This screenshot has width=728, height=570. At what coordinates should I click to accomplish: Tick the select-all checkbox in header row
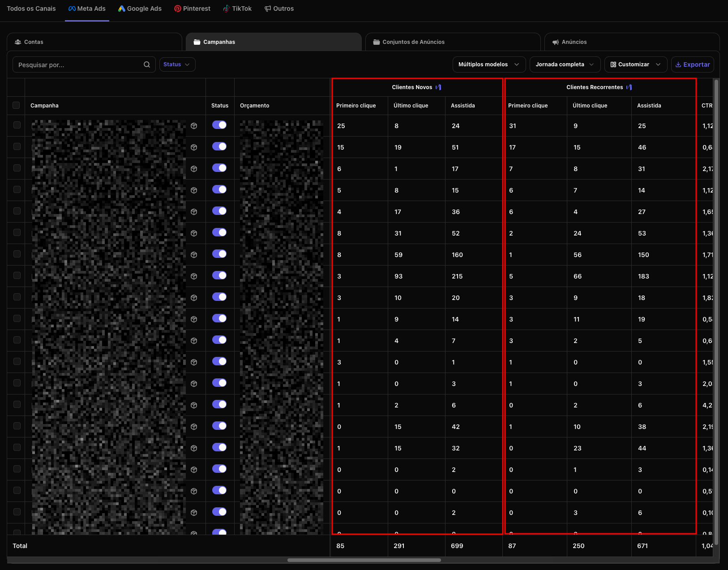(x=16, y=105)
